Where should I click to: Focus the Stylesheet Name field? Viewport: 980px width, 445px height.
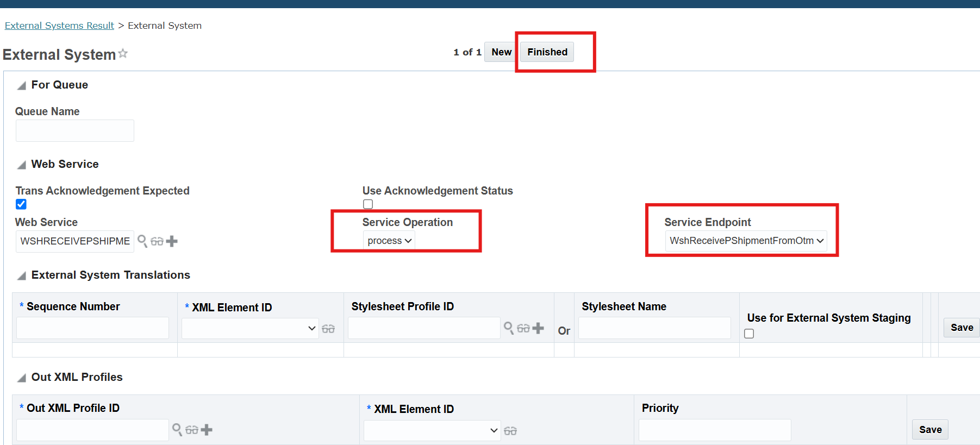(x=654, y=328)
